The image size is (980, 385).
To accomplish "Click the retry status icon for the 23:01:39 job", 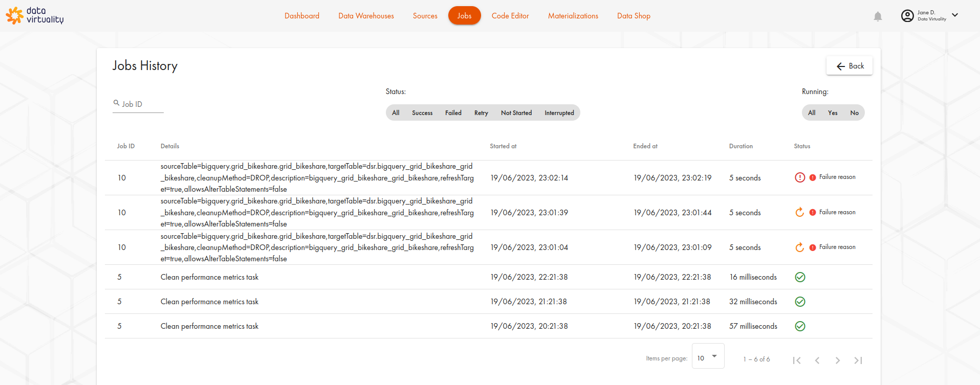I will pyautogui.click(x=800, y=212).
